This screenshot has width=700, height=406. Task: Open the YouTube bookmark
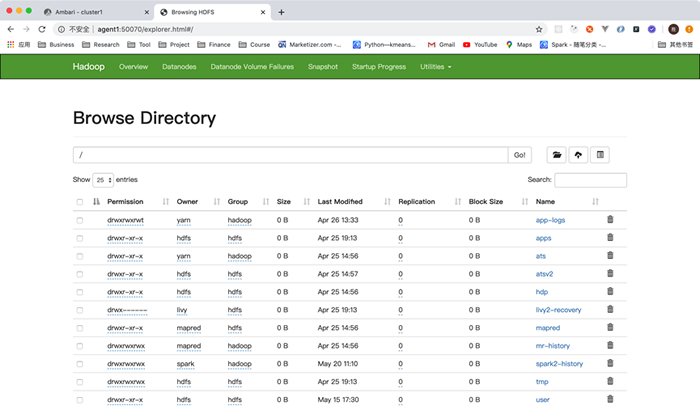pos(480,45)
